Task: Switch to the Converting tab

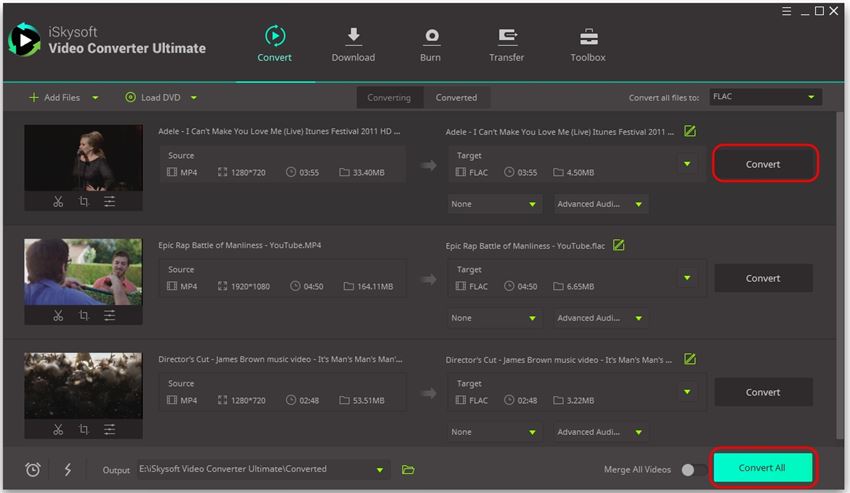Action: (x=389, y=98)
